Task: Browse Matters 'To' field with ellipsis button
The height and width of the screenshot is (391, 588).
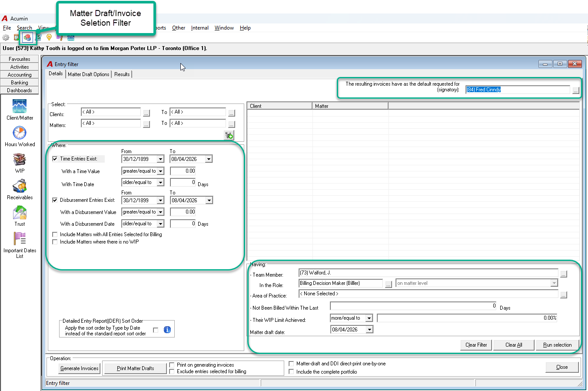Action: pyautogui.click(x=232, y=124)
